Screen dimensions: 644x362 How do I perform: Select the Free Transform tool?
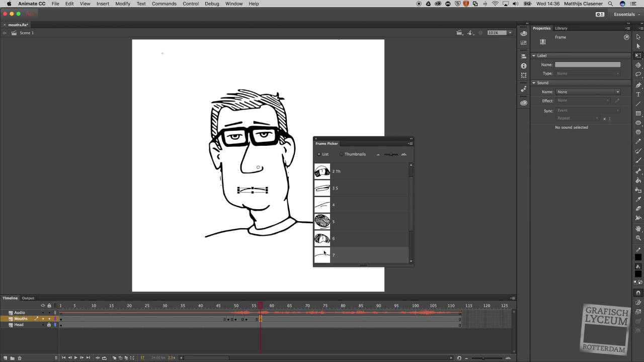click(638, 56)
